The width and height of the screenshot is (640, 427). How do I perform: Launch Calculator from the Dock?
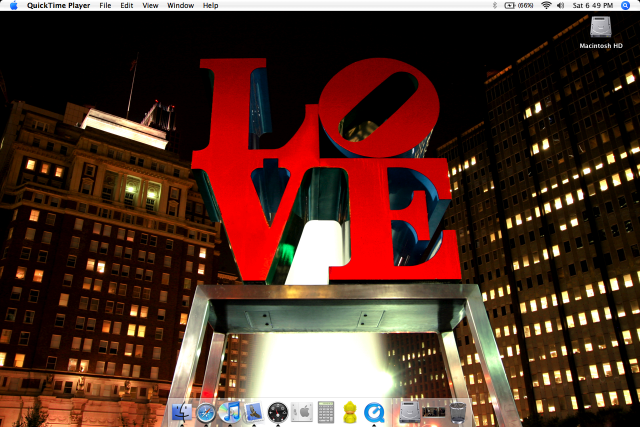[x=326, y=411]
